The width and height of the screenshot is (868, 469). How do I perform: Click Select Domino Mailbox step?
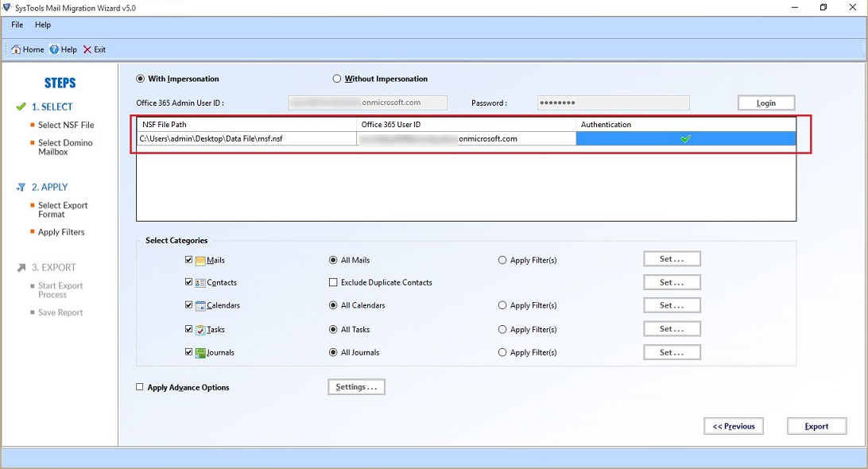click(x=65, y=147)
